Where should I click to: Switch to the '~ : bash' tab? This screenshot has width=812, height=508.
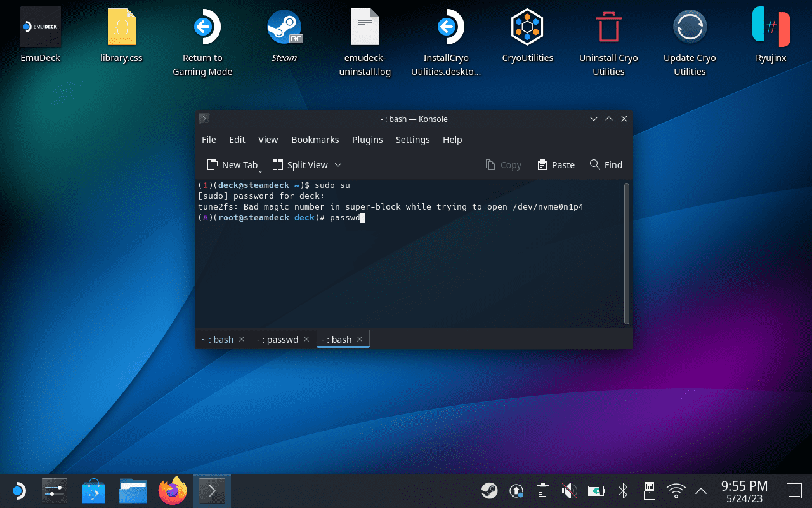(218, 340)
